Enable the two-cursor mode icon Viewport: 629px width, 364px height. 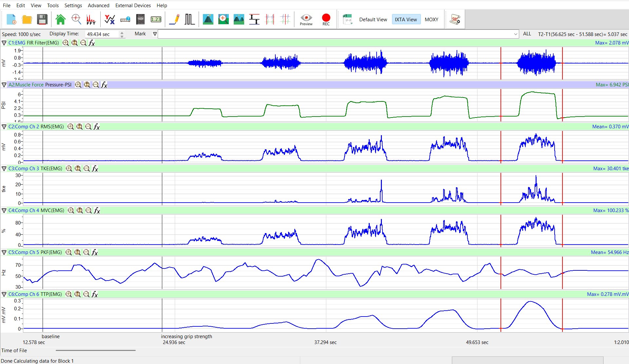click(270, 19)
